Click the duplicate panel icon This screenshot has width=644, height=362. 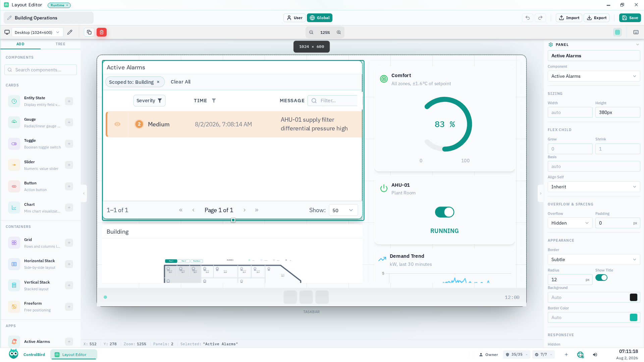click(89, 32)
